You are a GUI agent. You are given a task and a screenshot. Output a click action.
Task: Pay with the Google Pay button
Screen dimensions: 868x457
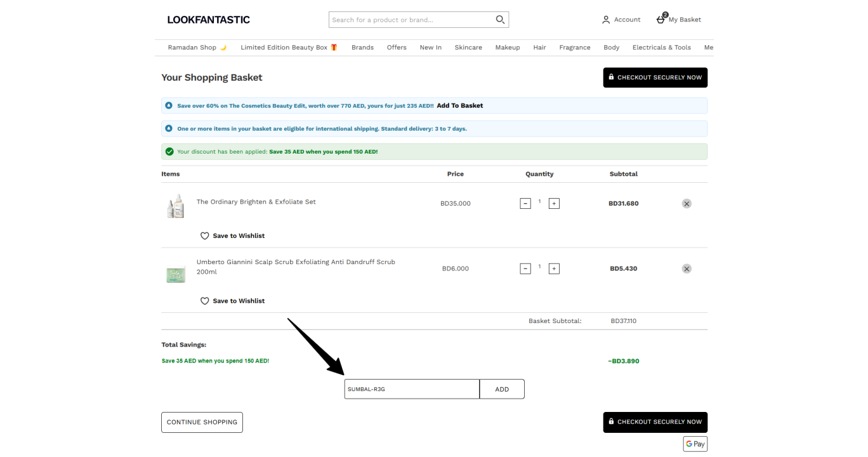click(695, 444)
